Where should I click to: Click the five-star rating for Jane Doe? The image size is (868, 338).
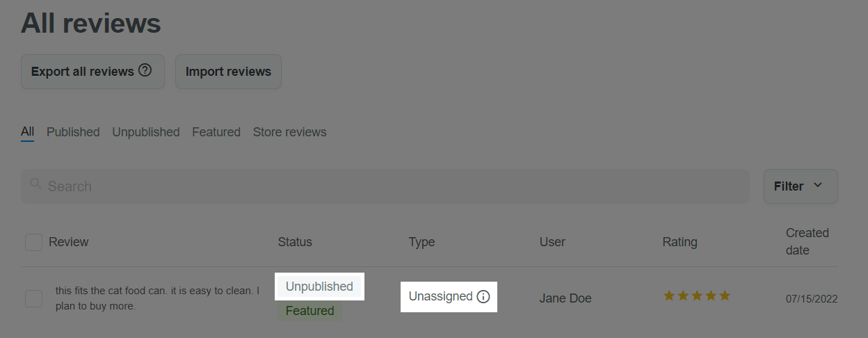[x=696, y=296]
